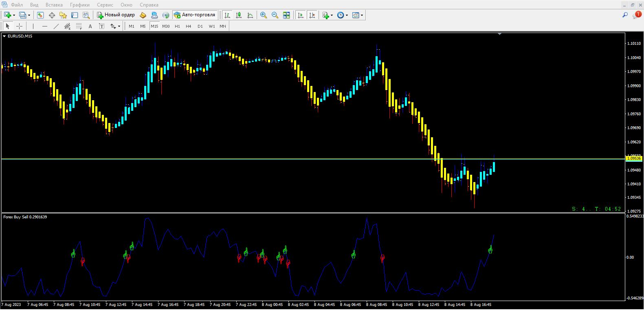Viewport: 644px width, 310px height.
Task: Zoom out of the chart
Action: pos(275,15)
